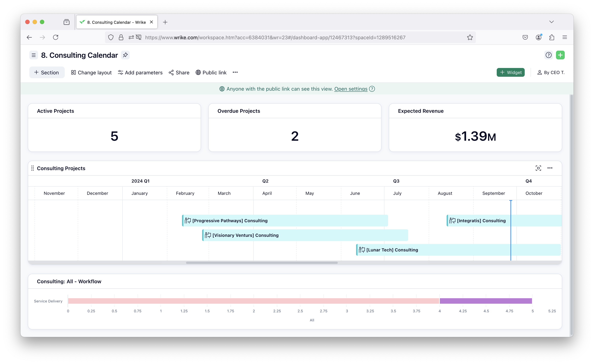This screenshot has height=364, width=594.
Task: Click the Open settings link
Action: [x=351, y=89]
